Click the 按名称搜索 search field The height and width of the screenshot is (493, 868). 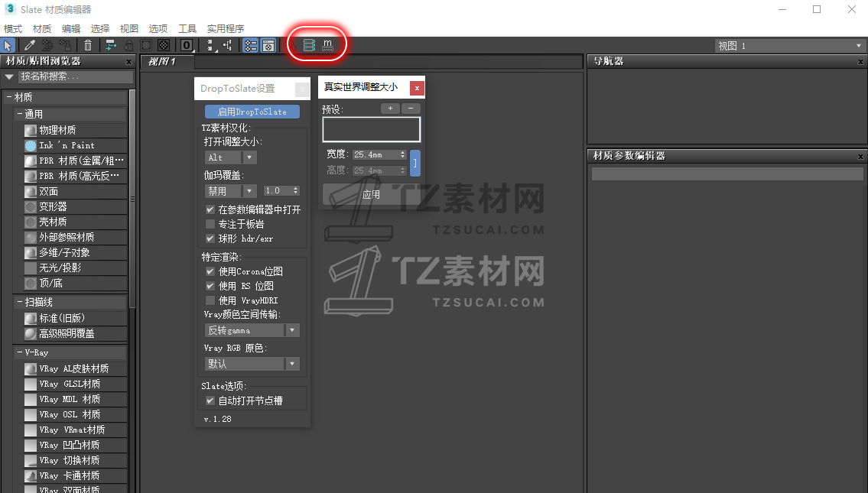[x=76, y=77]
